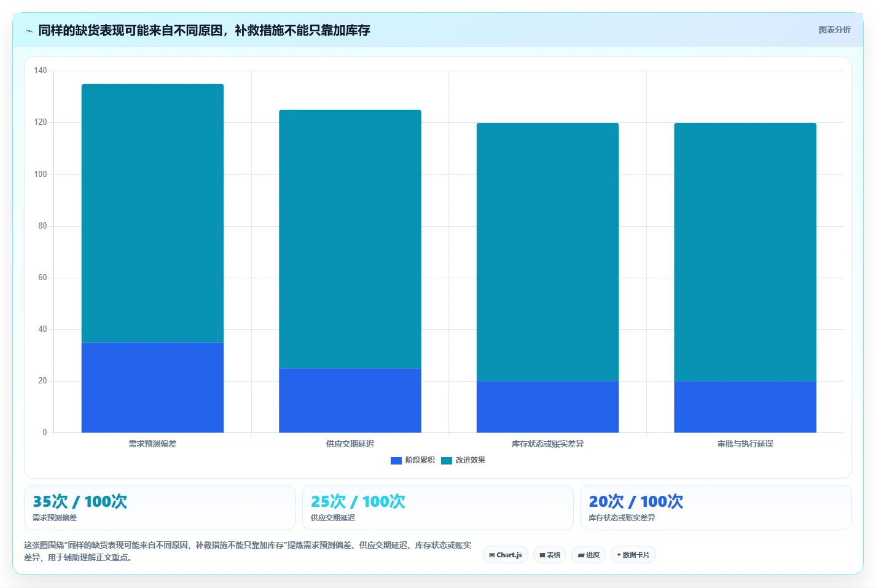Click the y-axis value 100
Viewport: 876px width, 588px height.
(41, 174)
